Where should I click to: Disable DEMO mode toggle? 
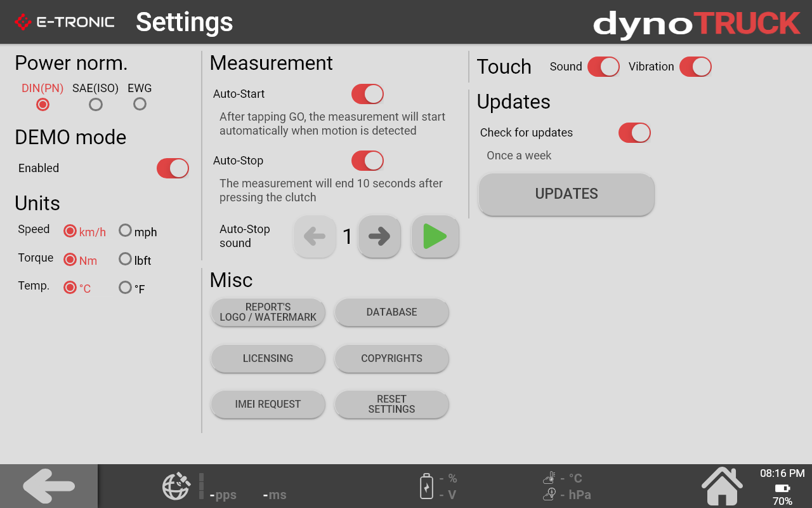173,168
